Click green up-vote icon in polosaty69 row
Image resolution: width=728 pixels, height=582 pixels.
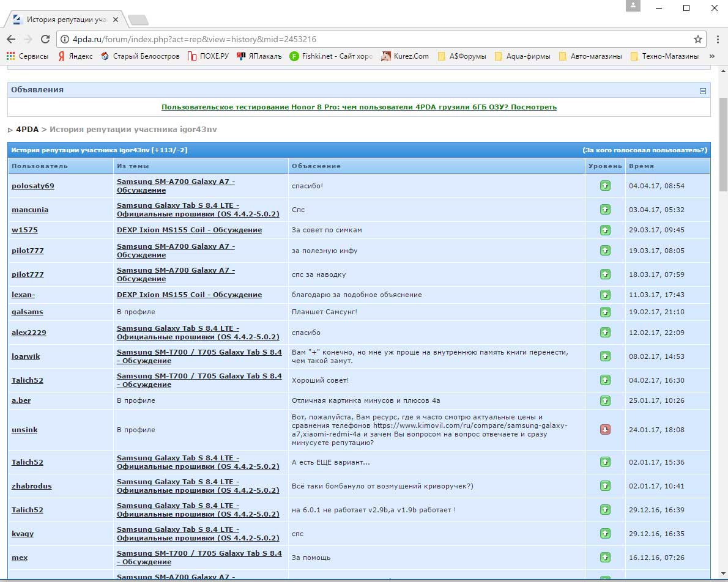click(605, 186)
